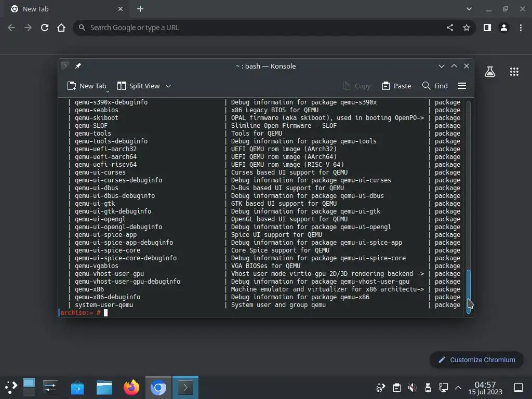
Task: Open the KDE application launcher
Action: click(11, 388)
